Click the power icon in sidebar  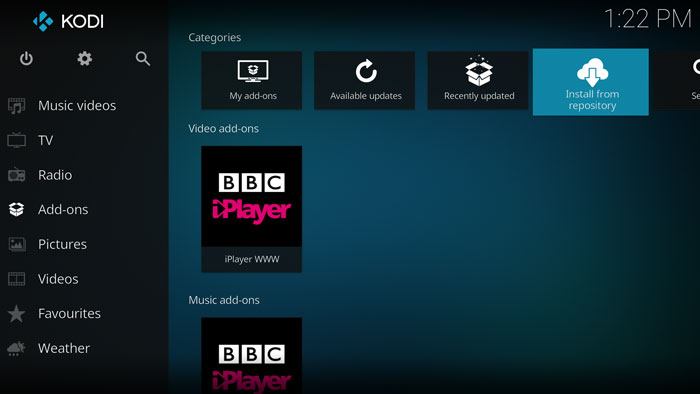(x=26, y=58)
